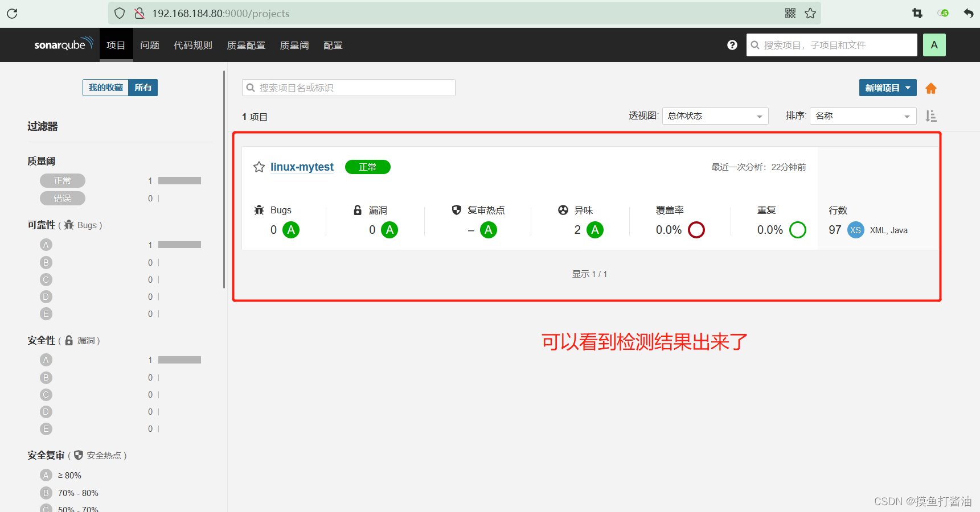Focus the global search 搜索项目 field
The height and width of the screenshot is (512, 980).
(x=832, y=45)
